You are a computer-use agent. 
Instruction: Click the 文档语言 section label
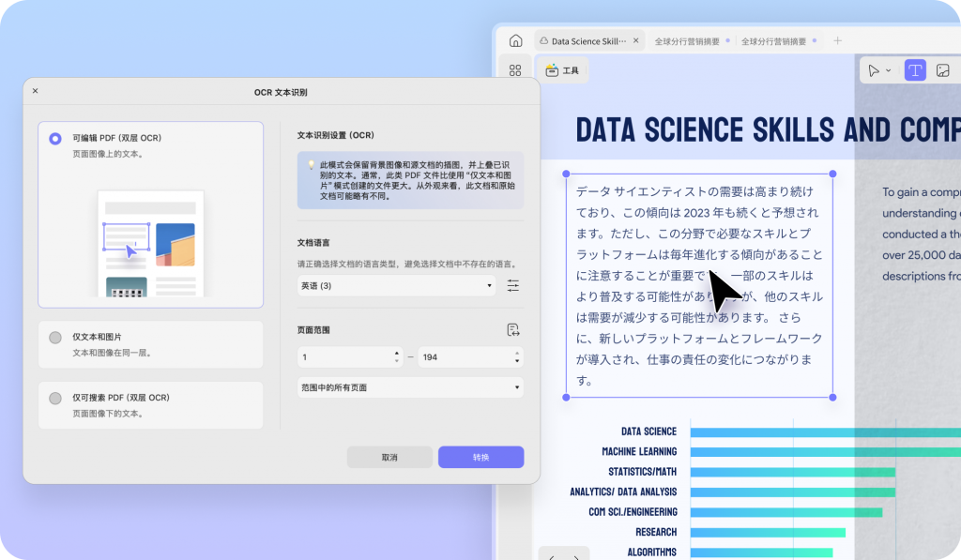(x=313, y=243)
